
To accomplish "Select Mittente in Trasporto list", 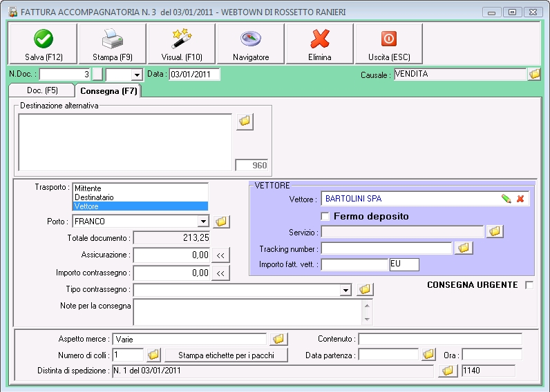I will (140, 188).
